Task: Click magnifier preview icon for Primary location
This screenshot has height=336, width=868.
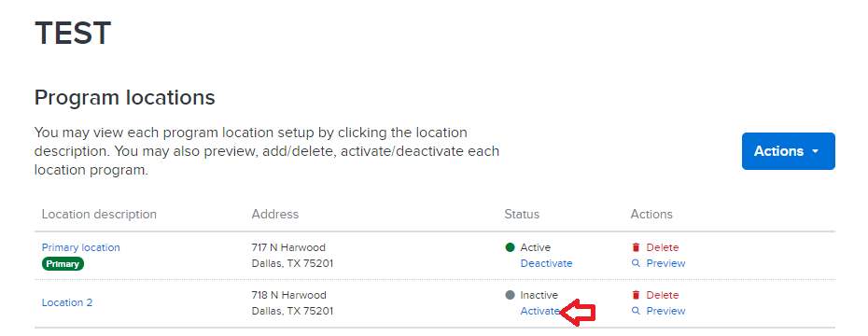Action: [x=636, y=263]
